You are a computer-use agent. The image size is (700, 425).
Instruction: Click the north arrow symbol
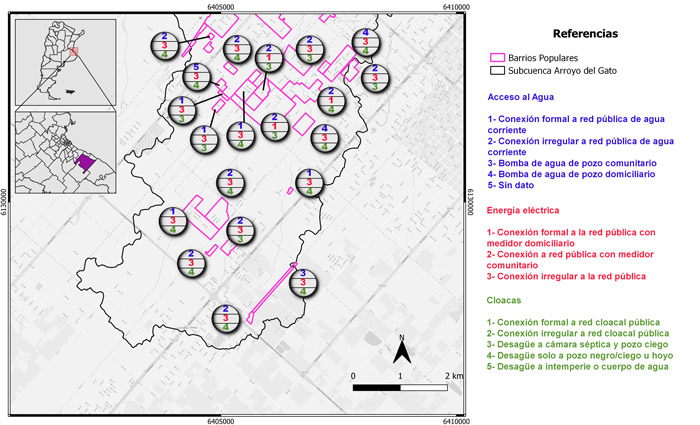[401, 349]
